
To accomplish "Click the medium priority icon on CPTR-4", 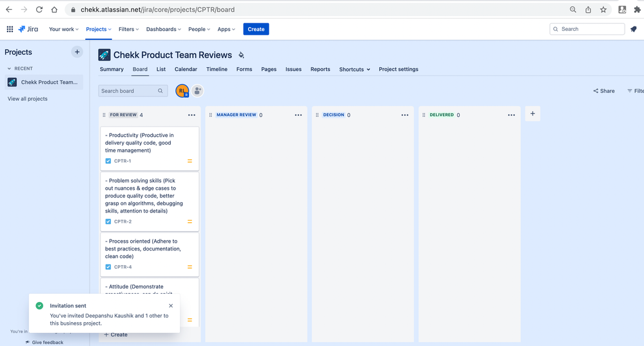I will coord(190,267).
